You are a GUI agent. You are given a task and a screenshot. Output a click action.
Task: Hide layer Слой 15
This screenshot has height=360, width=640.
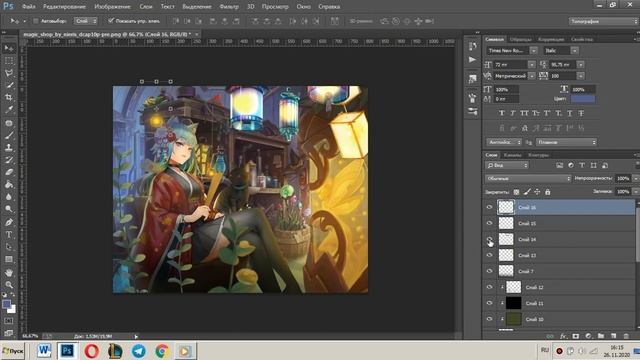[489, 223]
